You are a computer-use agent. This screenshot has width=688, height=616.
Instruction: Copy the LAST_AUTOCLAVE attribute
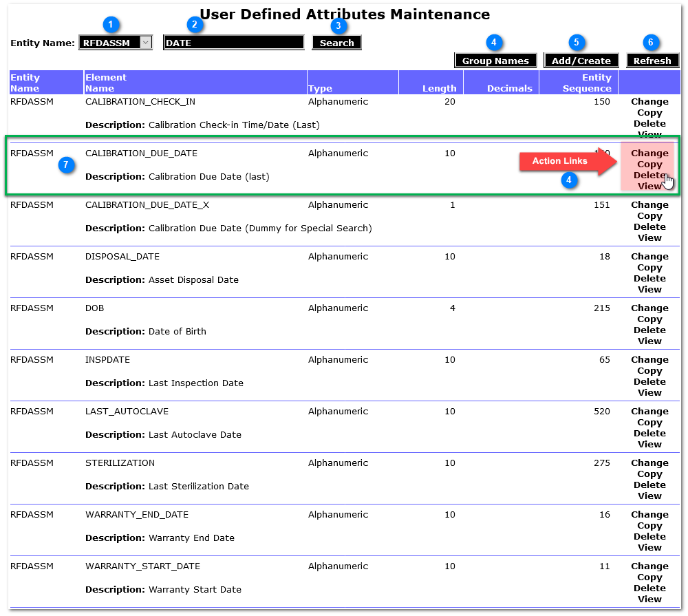coord(649,422)
